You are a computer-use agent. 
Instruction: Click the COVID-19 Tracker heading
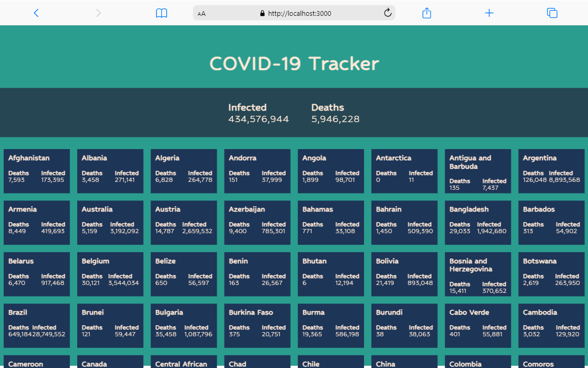[x=294, y=63]
